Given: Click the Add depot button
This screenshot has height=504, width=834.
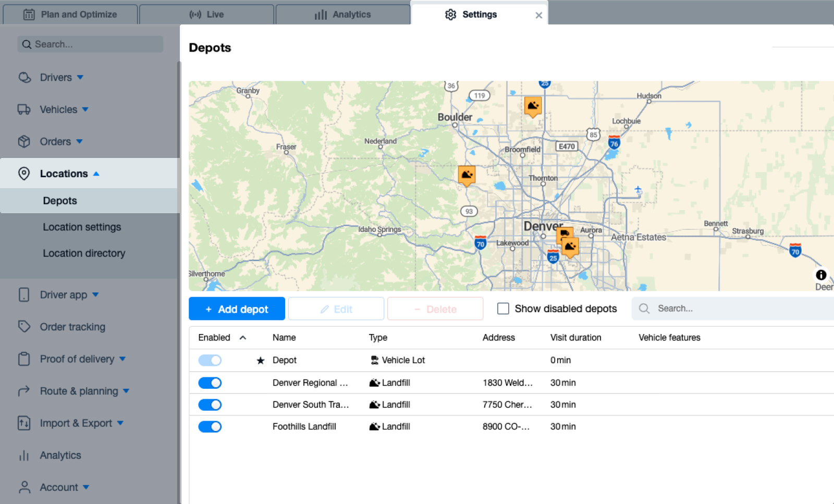Looking at the screenshot, I should pos(237,309).
